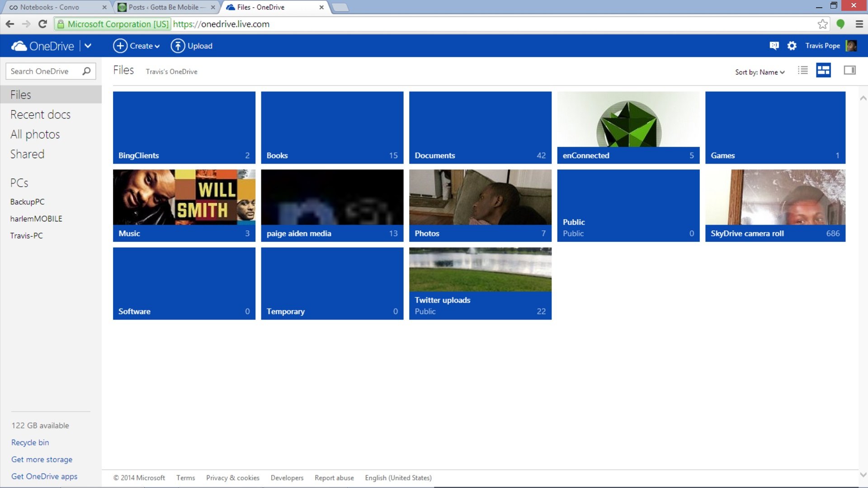868x488 pixels.
Task: Select the Shared sidebar section
Action: (27, 154)
